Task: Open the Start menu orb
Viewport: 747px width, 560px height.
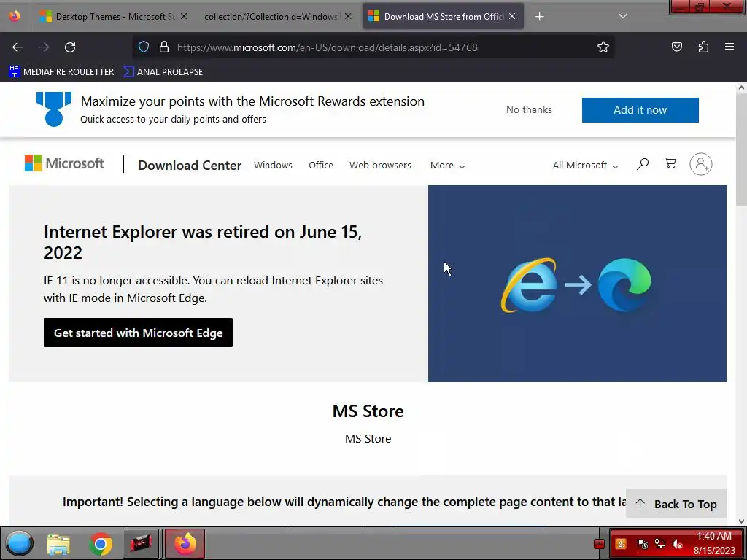Action: point(20,543)
